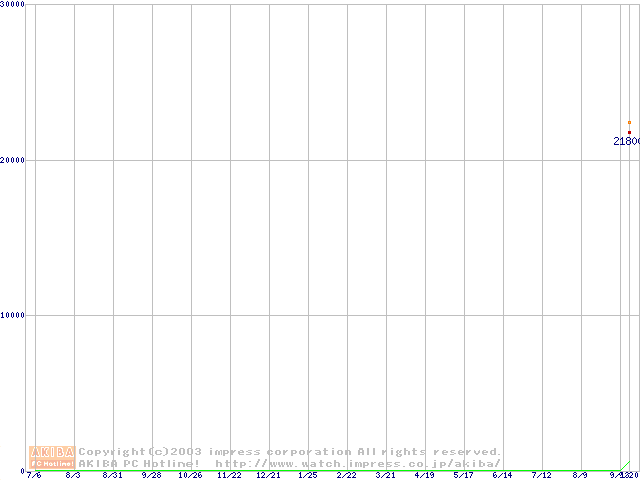
Task: Click the 1/25 date label
Action: click(307, 476)
